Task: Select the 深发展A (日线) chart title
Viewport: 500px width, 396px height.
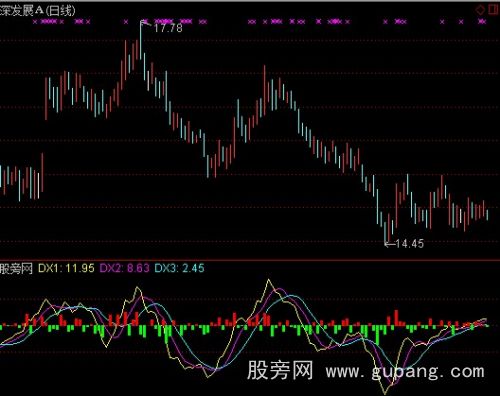Action: coord(38,11)
